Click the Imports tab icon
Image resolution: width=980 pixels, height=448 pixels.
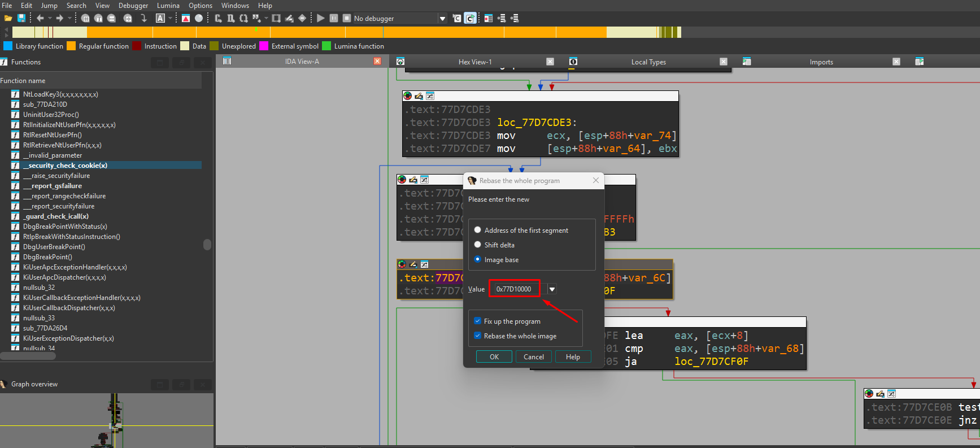pos(747,61)
